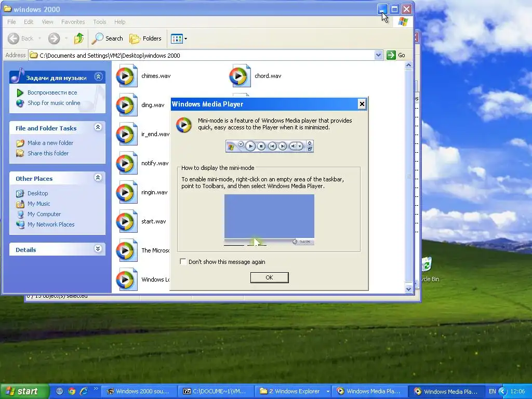
Task: Select ding.wav file icon
Action: (127, 105)
